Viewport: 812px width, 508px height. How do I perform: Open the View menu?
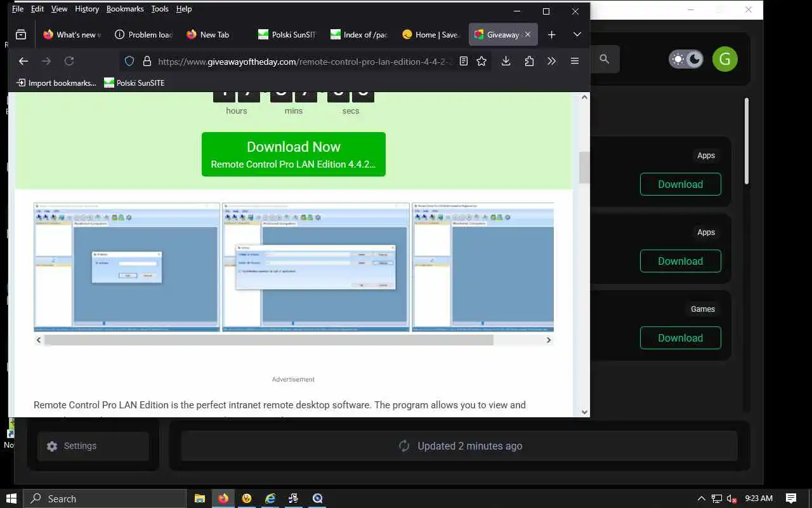(x=59, y=9)
